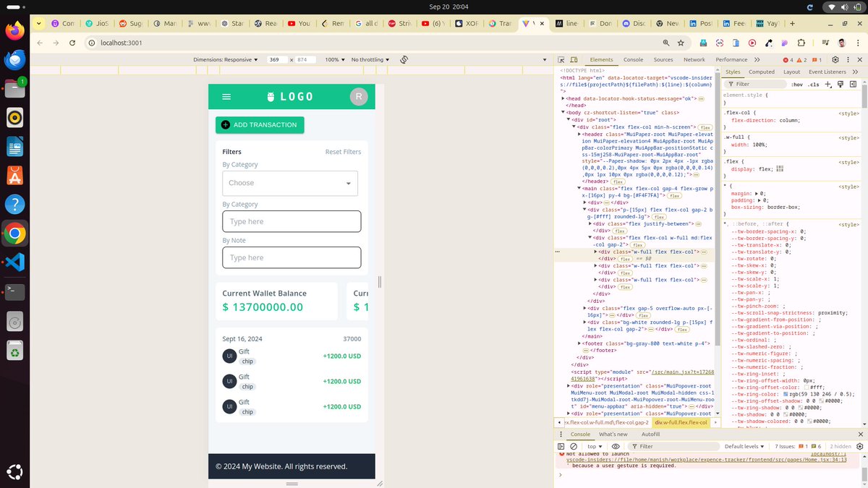Image resolution: width=868 pixels, height=488 pixels.
Task: Open the Default levels dropdown
Action: 744,447
